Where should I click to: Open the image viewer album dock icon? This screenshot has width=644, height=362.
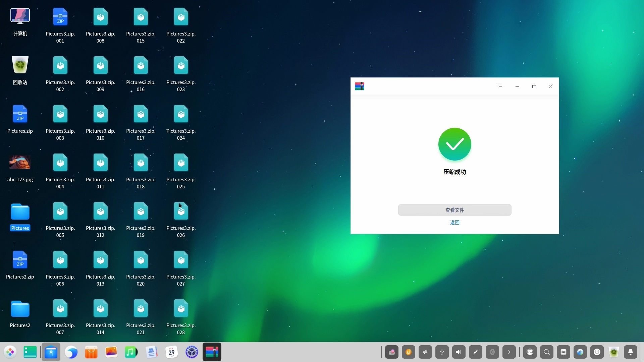coord(111,352)
